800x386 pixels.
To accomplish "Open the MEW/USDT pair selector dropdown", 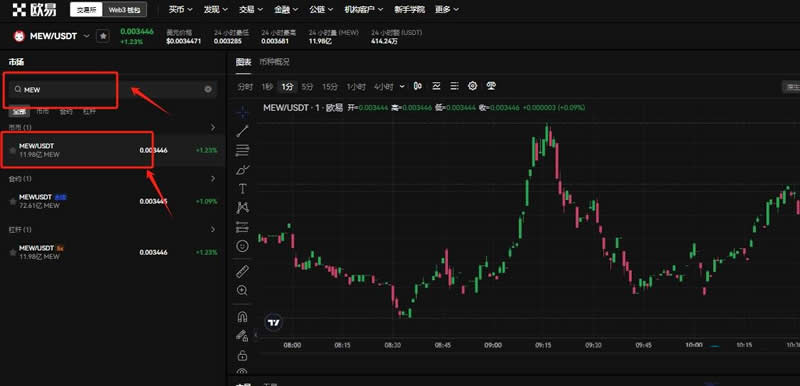I will pyautogui.click(x=86, y=36).
